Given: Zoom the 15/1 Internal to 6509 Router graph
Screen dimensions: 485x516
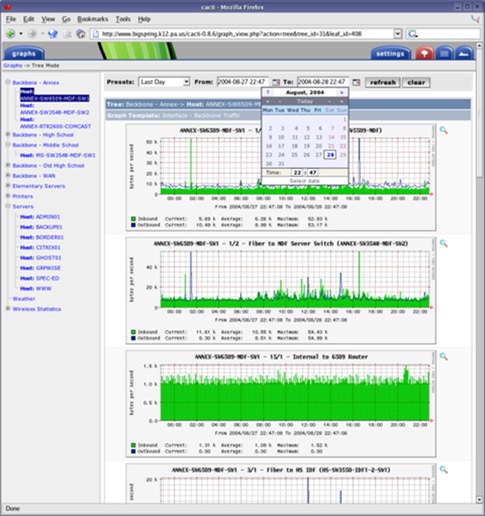Looking at the screenshot, I should pos(443,356).
